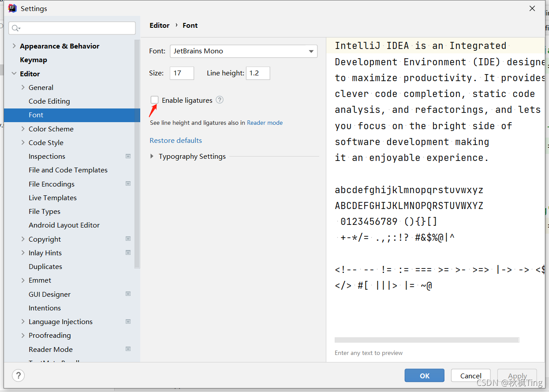Click the settings search field
549x392 pixels.
pyautogui.click(x=72, y=28)
